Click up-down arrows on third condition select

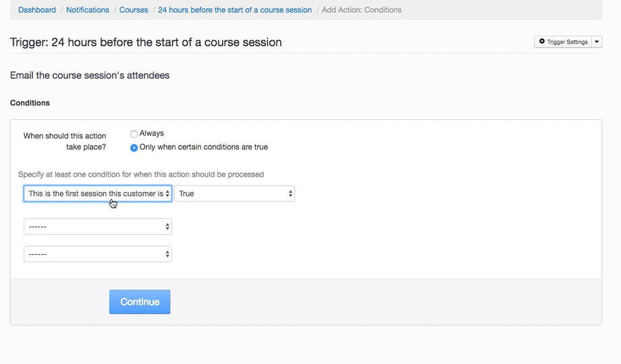(x=167, y=254)
